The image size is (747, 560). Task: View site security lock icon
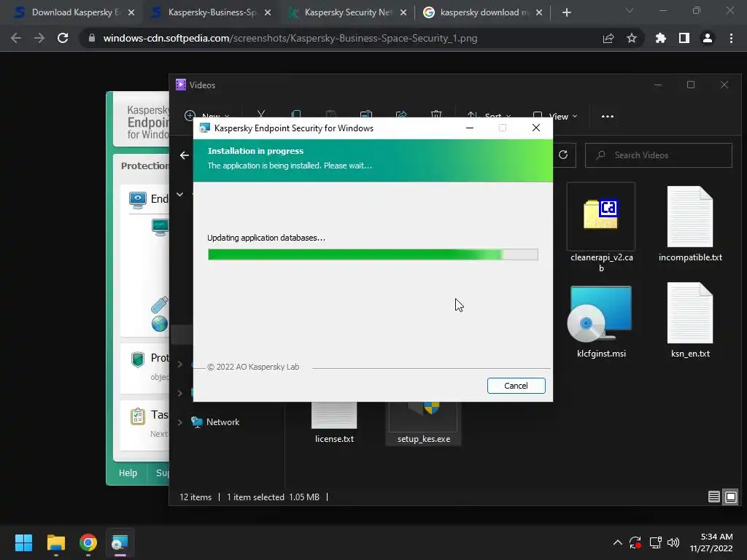tap(91, 38)
